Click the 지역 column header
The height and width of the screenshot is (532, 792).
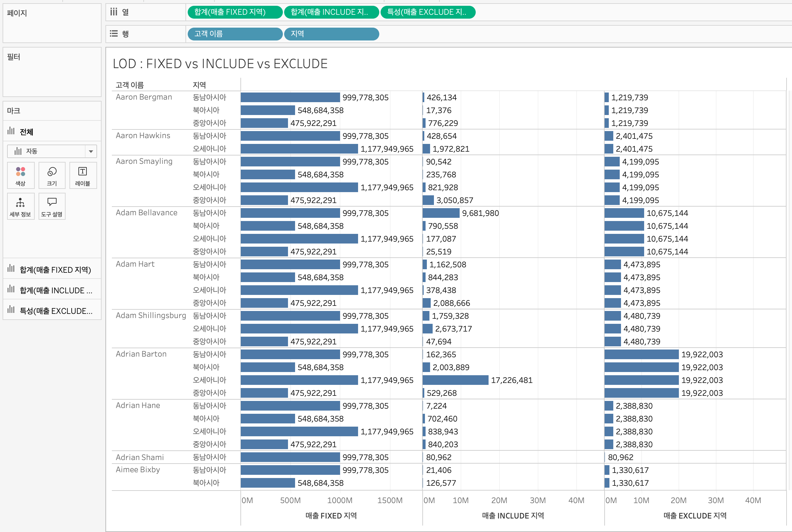coord(199,85)
